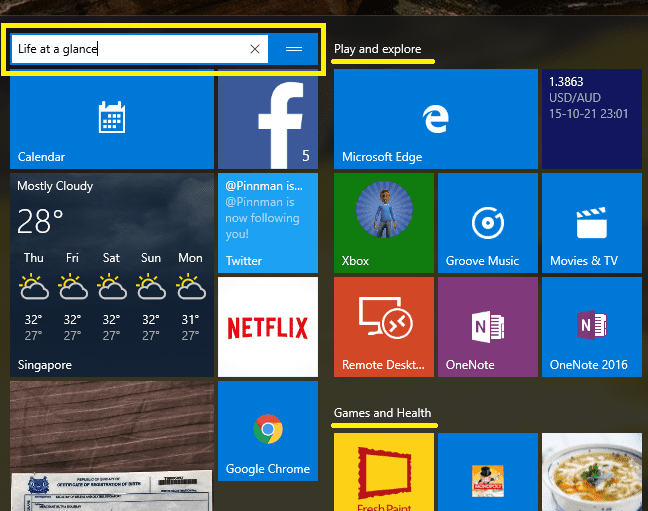This screenshot has height=511, width=648.
Task: Launch Netflix tile
Action: 268,327
